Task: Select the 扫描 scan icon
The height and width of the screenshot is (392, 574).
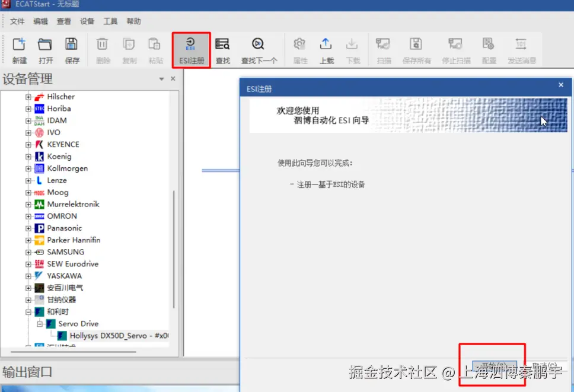Action: 383,46
